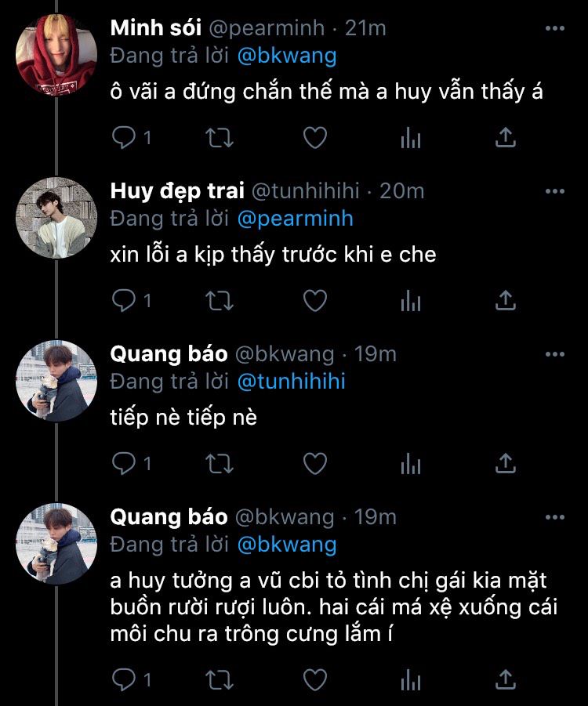The width and height of the screenshot is (588, 706).
Task: Open the @pearminh mention link
Action: pyautogui.click(x=295, y=219)
